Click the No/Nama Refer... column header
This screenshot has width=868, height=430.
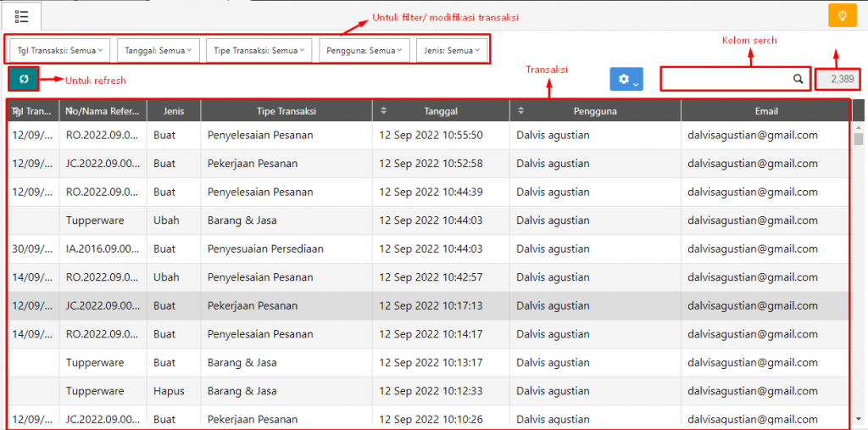click(103, 111)
